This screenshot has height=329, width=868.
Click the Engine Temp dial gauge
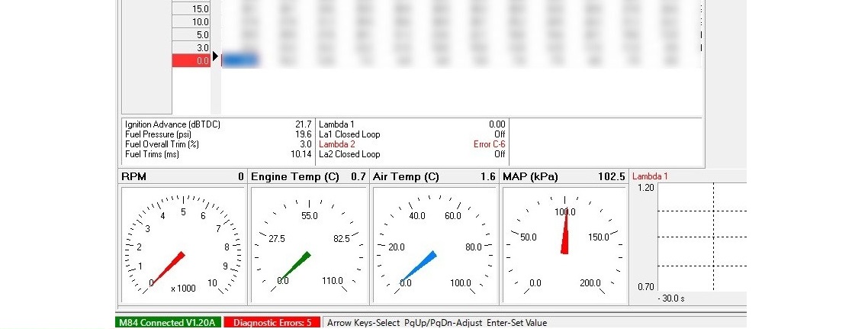309,245
